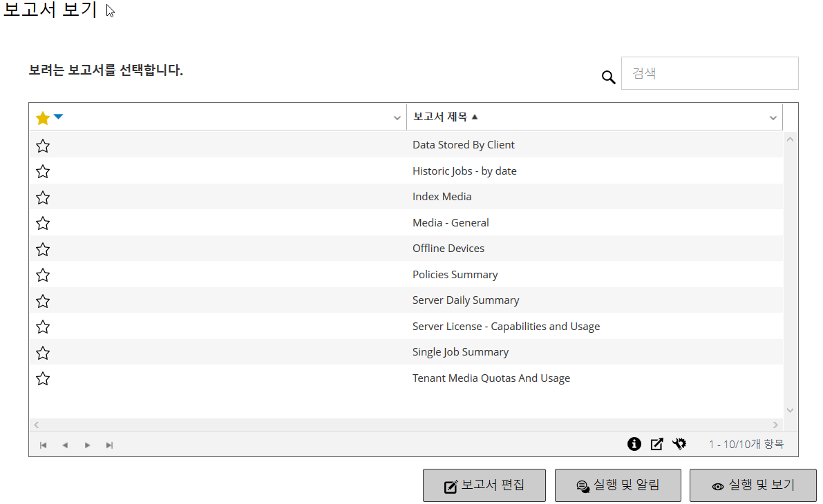
Task: Click the gold star favorites filter header
Action: pos(43,118)
